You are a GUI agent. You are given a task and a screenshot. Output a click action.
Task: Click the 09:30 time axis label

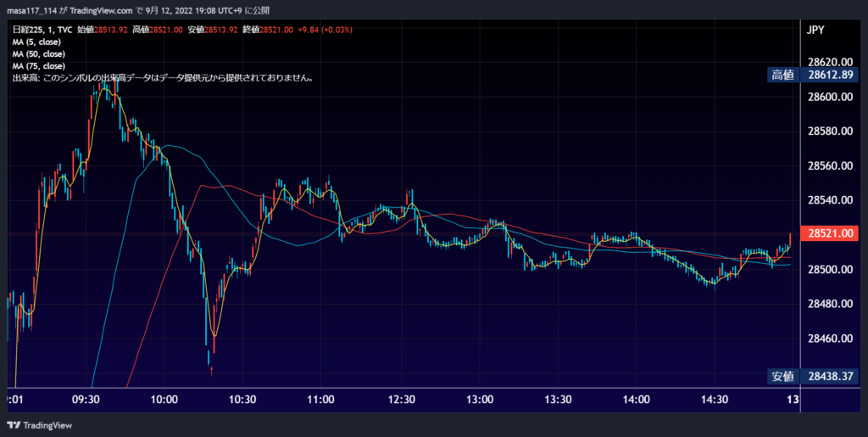pos(86,400)
